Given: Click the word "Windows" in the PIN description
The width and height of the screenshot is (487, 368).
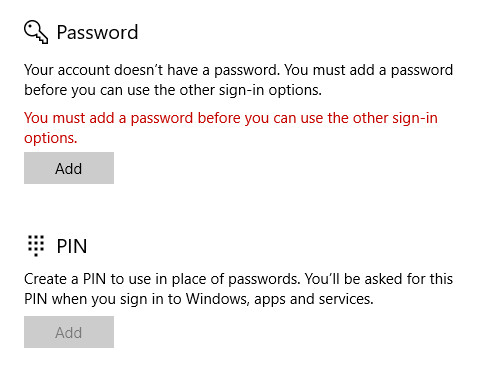Looking at the screenshot, I should (x=217, y=299).
